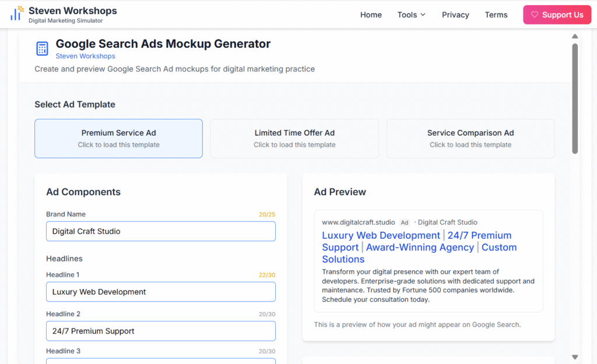Expand the Tools menu chevron
The image size is (597, 364).
423,15
